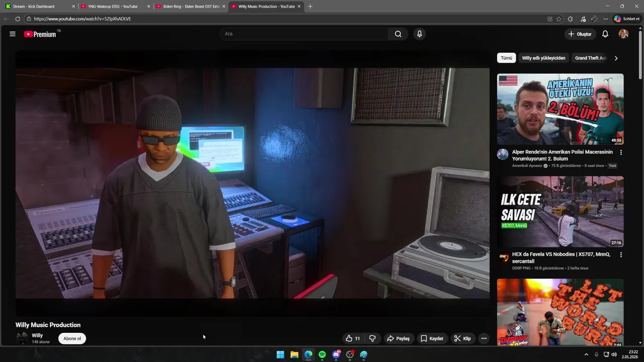Switch to Elden Ring OST tab

pyautogui.click(x=191, y=7)
